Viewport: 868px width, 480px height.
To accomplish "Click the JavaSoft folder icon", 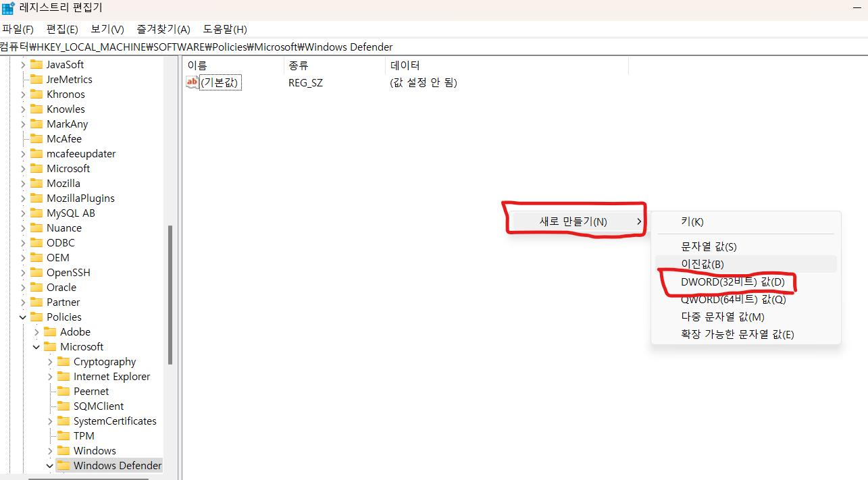I will [36, 65].
